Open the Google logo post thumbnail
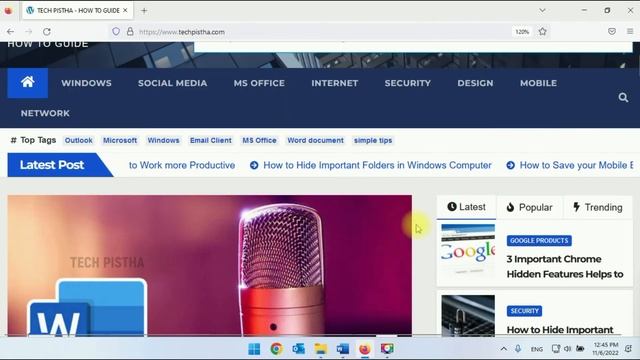This screenshot has width=640, height=360. pos(468,251)
